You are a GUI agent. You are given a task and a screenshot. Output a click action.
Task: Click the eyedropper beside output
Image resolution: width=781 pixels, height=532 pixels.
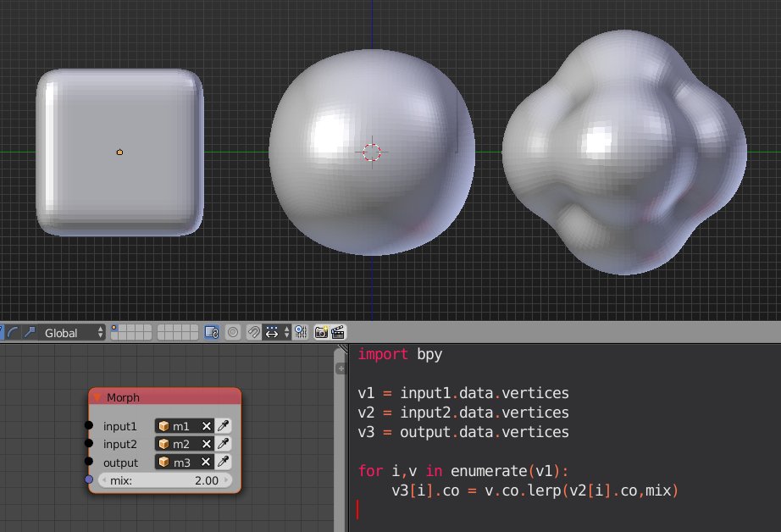(x=223, y=463)
